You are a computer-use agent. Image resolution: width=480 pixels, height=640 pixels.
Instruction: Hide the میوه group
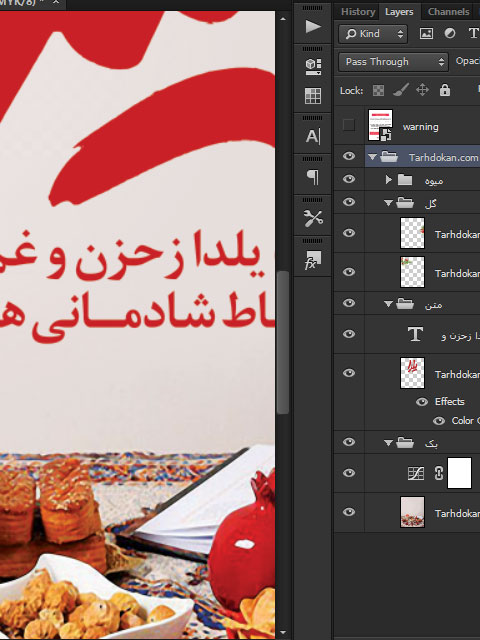tap(349, 179)
